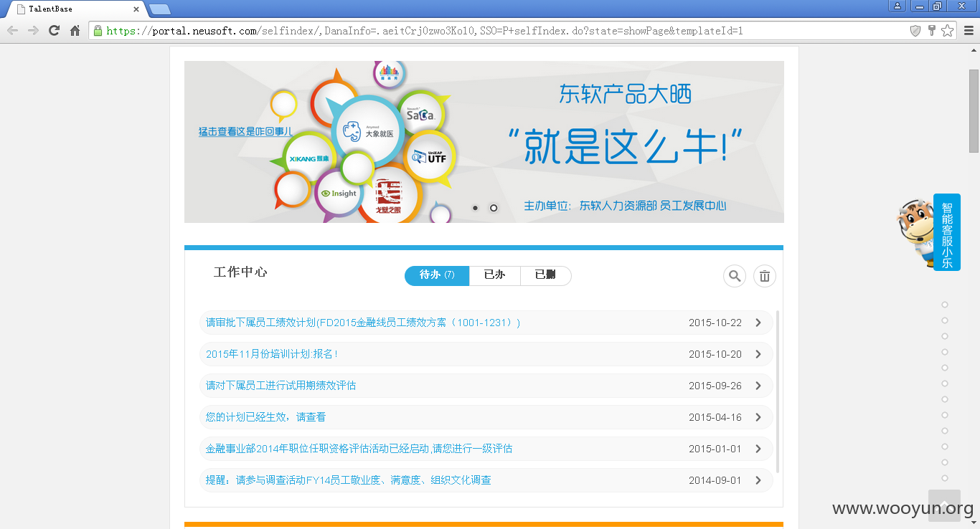Click the SaCa bubble in the banner

pyautogui.click(x=421, y=115)
